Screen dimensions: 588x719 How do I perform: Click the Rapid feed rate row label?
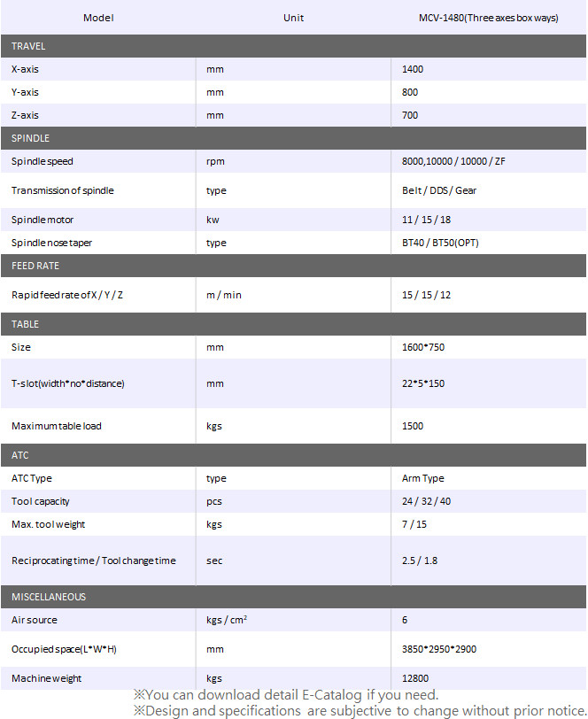(x=67, y=295)
